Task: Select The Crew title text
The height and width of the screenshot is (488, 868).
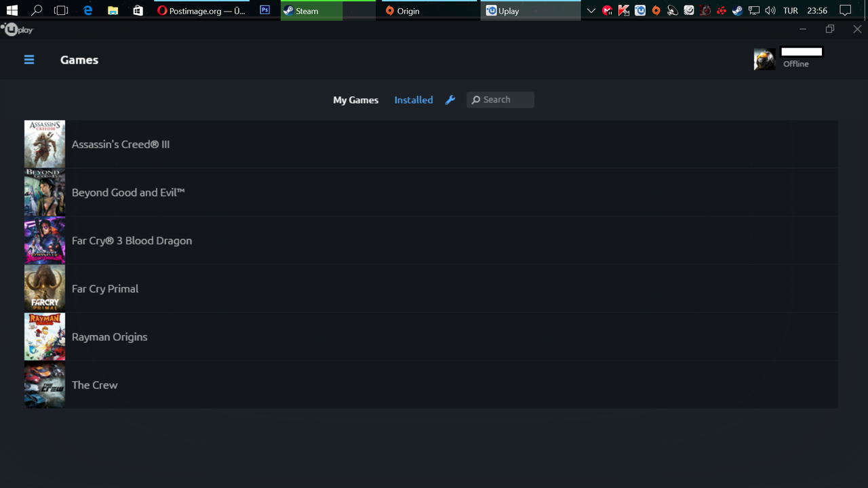Action: pos(94,385)
